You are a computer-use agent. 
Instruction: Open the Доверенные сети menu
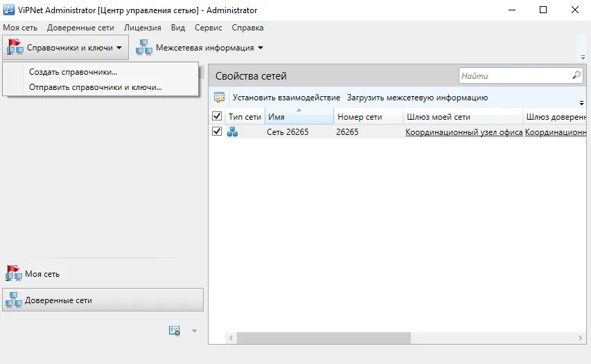pos(80,28)
